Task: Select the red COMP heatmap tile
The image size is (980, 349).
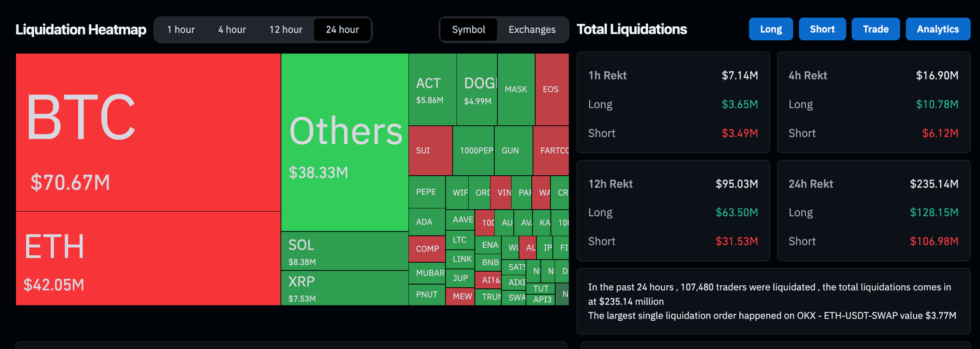Action: (x=427, y=249)
